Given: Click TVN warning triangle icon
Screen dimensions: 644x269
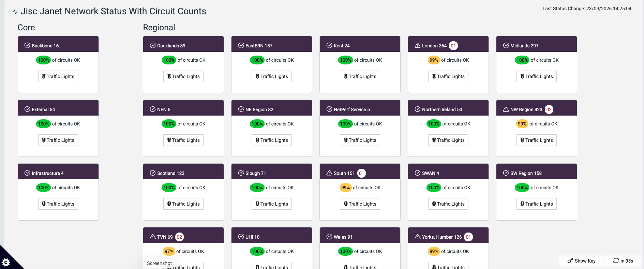Looking at the screenshot, I should pos(153,237).
